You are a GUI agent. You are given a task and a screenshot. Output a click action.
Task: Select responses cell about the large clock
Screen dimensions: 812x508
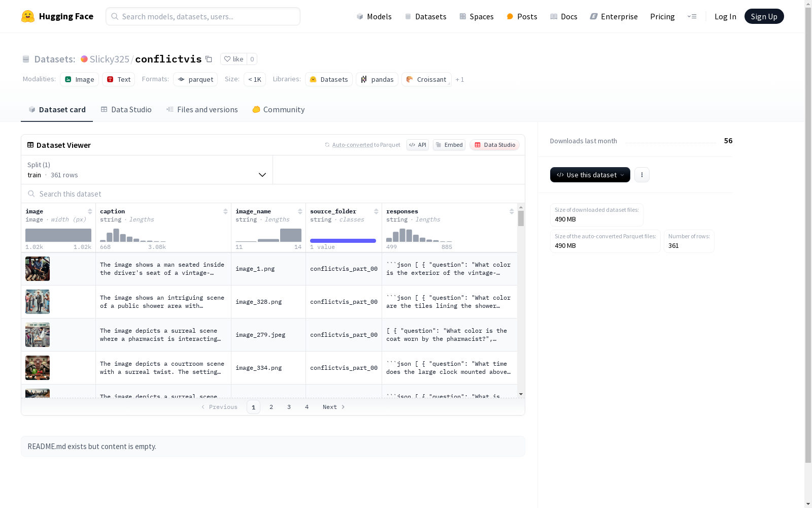click(x=450, y=368)
